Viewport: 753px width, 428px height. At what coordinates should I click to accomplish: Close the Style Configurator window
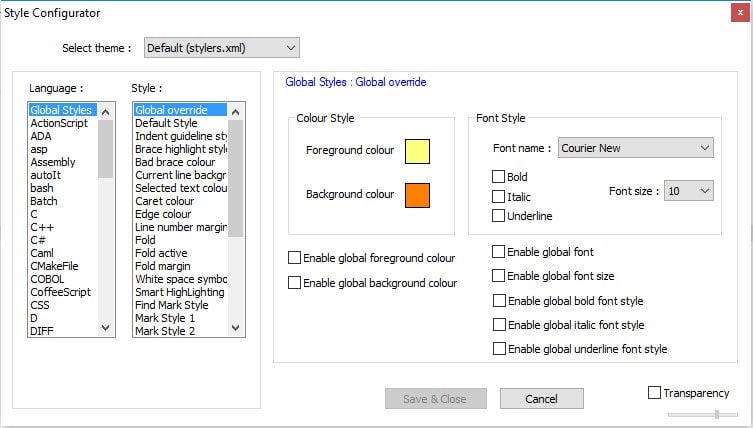coord(740,13)
